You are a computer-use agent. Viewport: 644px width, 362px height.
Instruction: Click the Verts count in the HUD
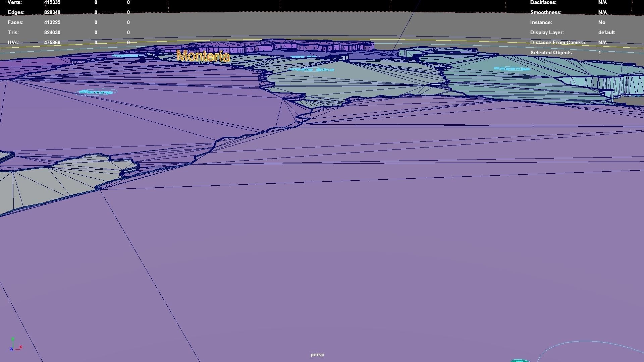(x=52, y=2)
